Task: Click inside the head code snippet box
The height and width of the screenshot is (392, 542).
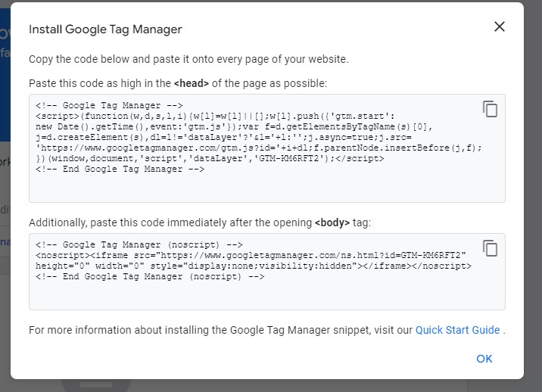Action: (267, 148)
